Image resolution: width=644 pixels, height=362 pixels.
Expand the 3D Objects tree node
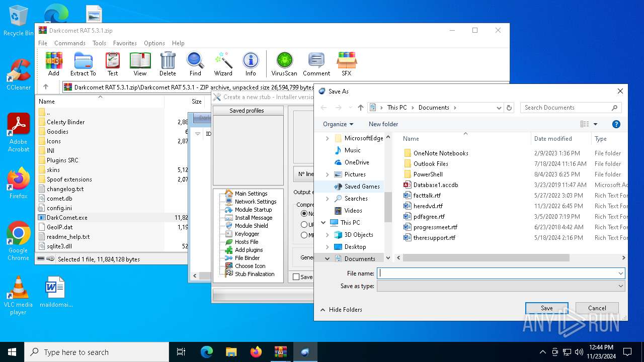[x=328, y=235]
